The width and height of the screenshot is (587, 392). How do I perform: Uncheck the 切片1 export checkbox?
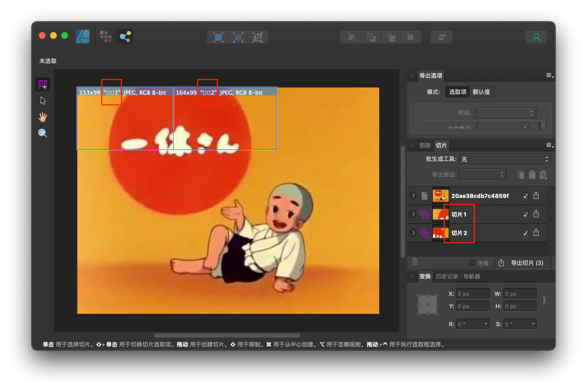pyautogui.click(x=525, y=214)
